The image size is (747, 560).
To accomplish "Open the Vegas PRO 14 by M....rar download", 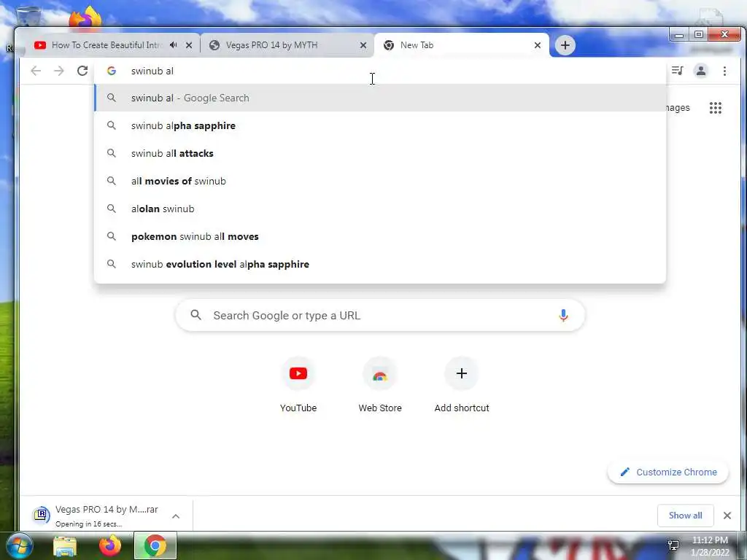I will [x=106, y=516].
